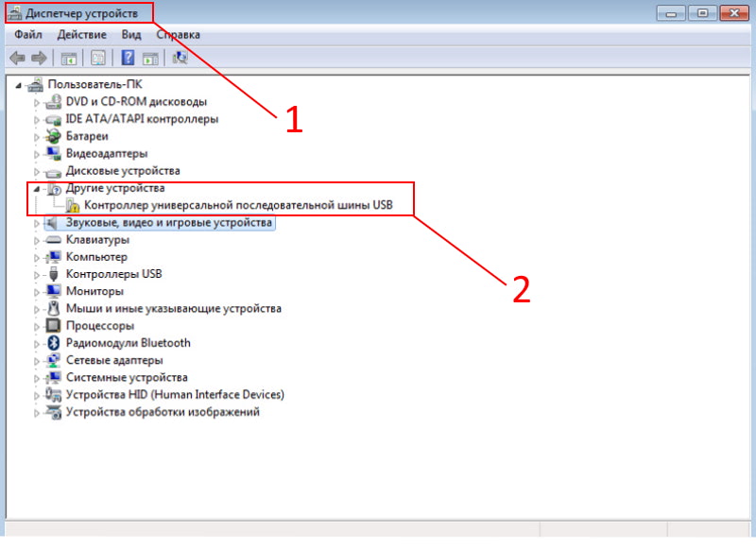Click scan for hardware changes icon
This screenshot has width=756, height=548.
pyautogui.click(x=180, y=59)
